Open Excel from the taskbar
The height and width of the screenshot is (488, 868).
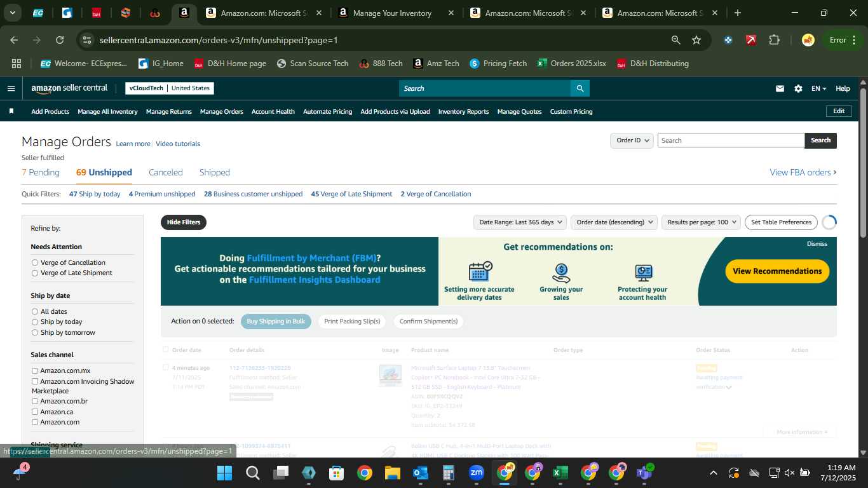(560, 473)
